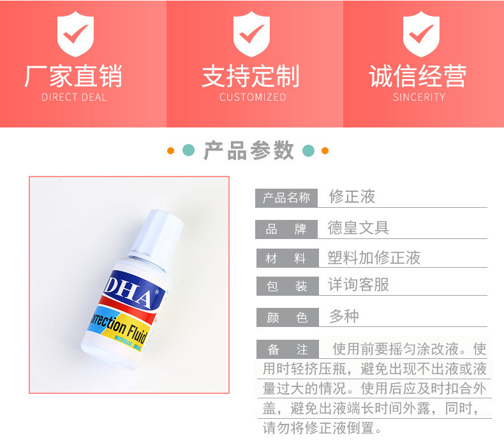This screenshot has width=504, height=443.
Task: Select the teal dot right of 产品参数
Action: [x=309, y=150]
